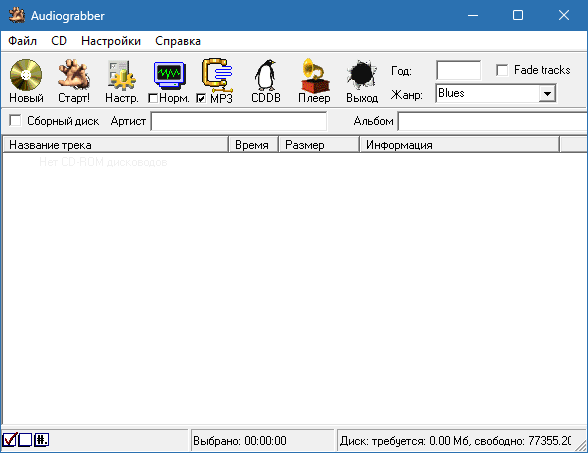Click the Нет CD-ROM дисководов message
This screenshot has height=453, width=588.
click(x=103, y=162)
